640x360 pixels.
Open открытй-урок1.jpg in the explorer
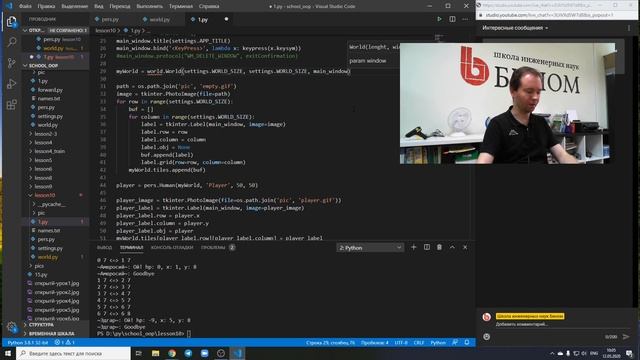pos(57,283)
